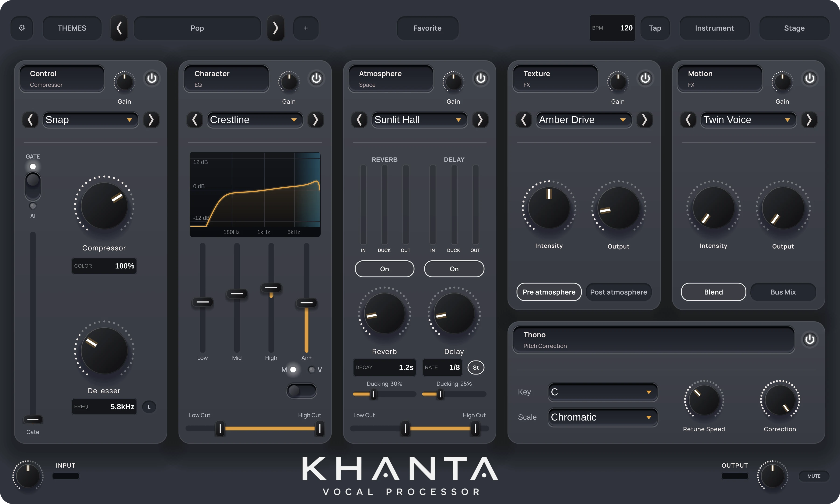Select next Character preset after Crestline

[x=315, y=119]
